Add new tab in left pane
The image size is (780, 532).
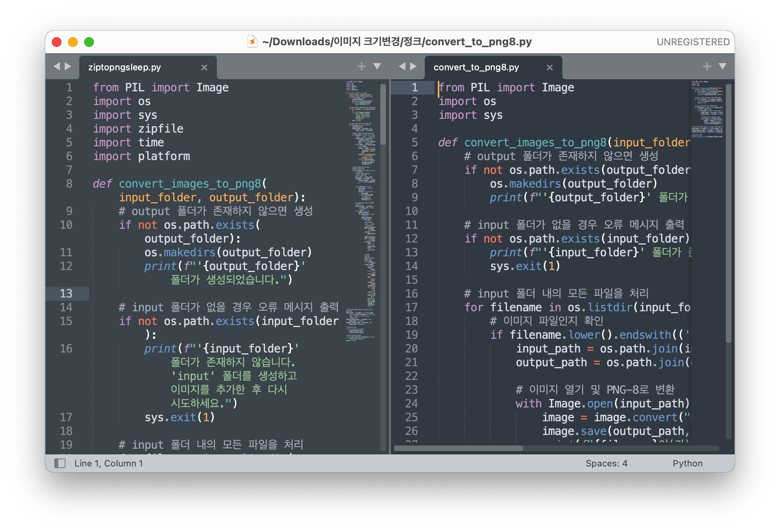click(x=361, y=66)
